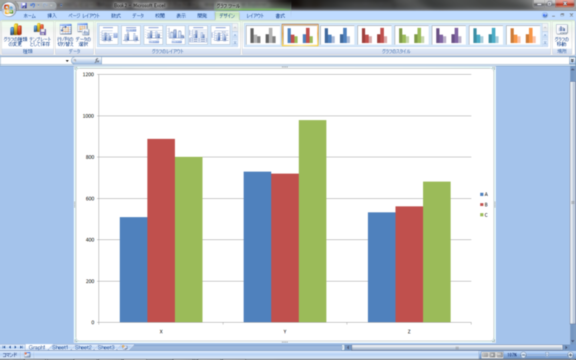Image resolution: width=576 pixels, height=360 pixels.
Task: Click the Select Data icon
Action: (x=83, y=35)
